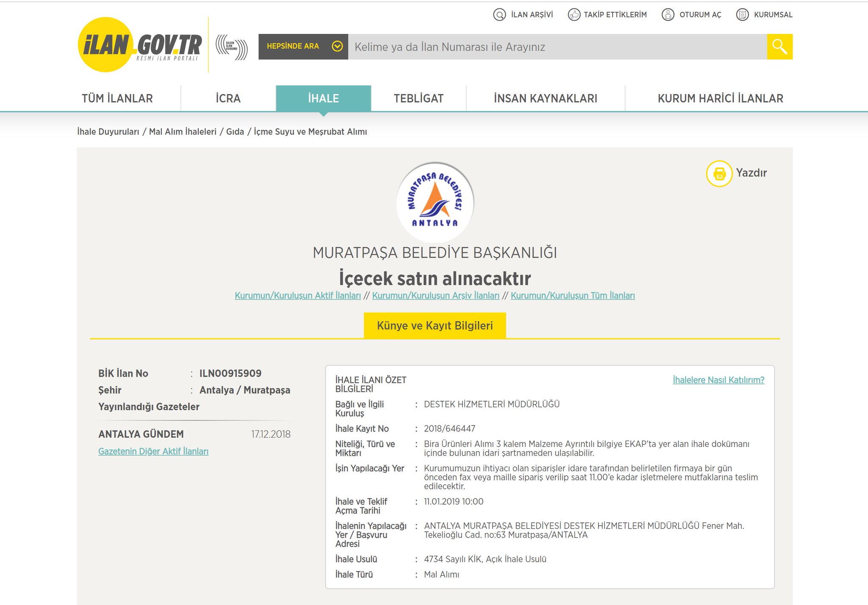Select the İnsan Kaynakları tab
Screen dimensions: 868x605
[545, 98]
